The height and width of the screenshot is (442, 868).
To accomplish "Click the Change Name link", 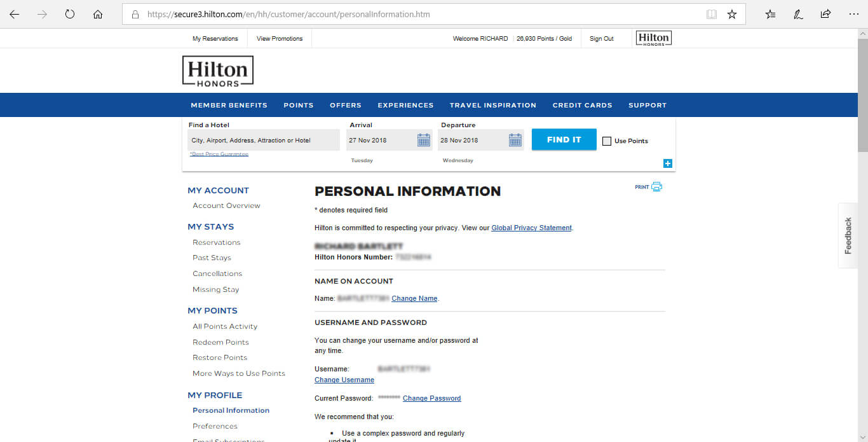I will tap(414, 298).
